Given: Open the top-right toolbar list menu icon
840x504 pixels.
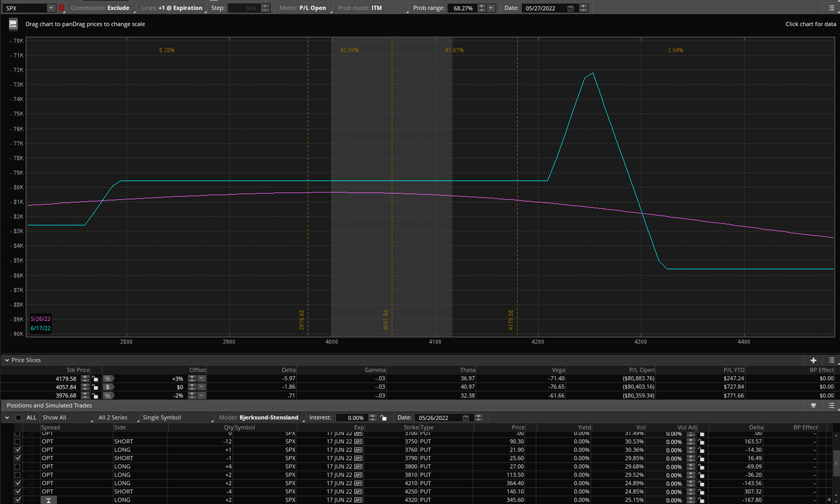Looking at the screenshot, I should [831, 8].
